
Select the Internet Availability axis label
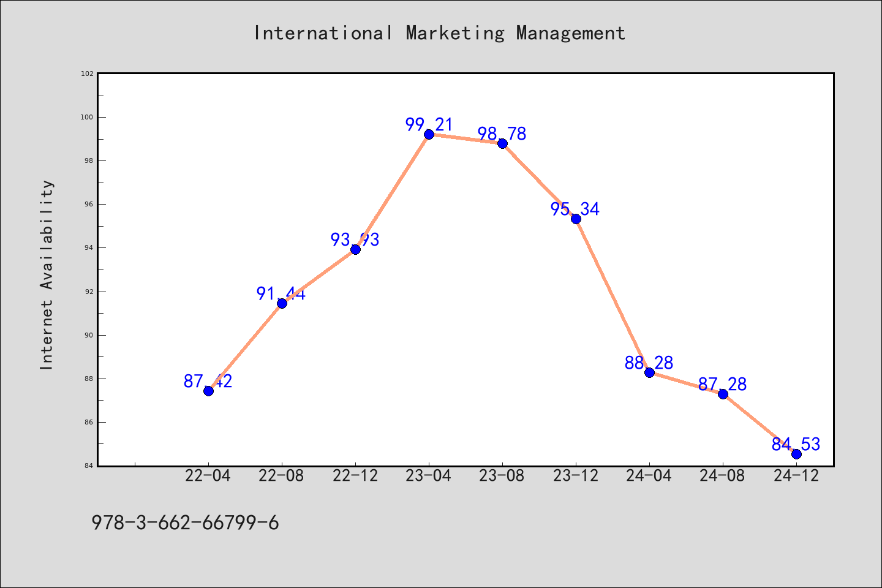click(x=47, y=274)
